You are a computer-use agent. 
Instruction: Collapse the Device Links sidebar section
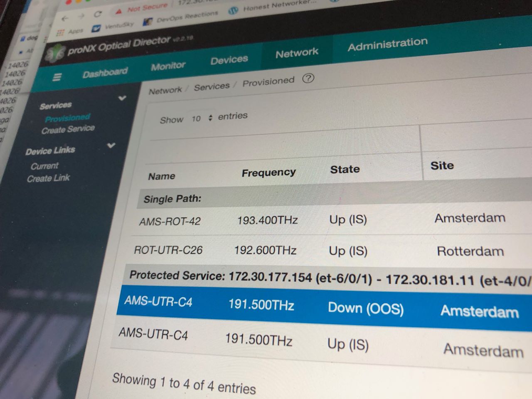(x=111, y=145)
